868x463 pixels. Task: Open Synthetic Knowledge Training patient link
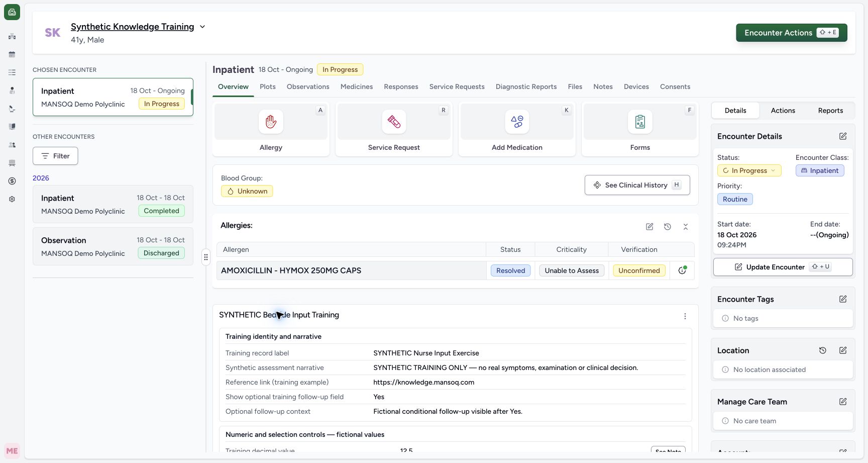point(133,27)
